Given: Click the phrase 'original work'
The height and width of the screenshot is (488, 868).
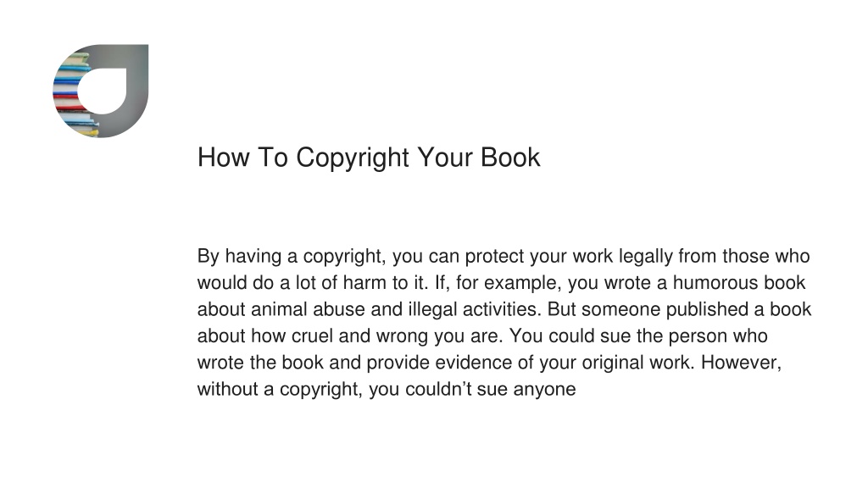Looking at the screenshot, I should tap(637, 363).
